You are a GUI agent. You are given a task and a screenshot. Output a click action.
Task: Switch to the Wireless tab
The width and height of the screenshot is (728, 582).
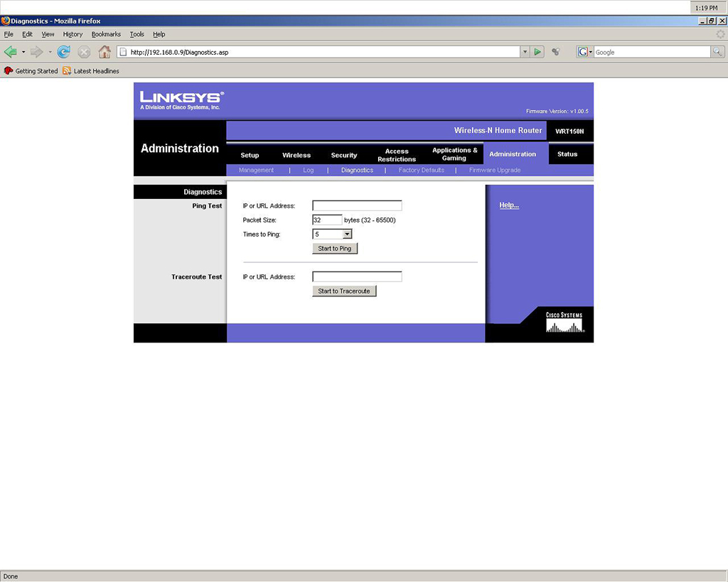click(x=296, y=155)
